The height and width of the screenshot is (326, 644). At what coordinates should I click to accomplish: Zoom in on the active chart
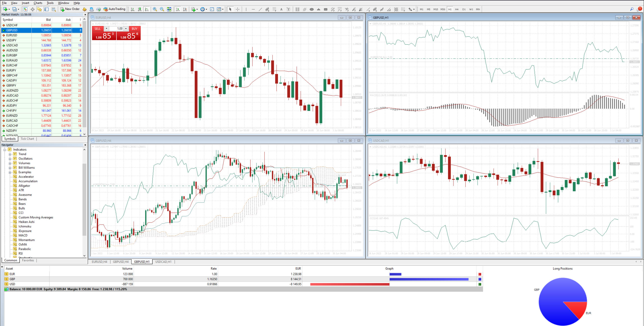point(154,9)
